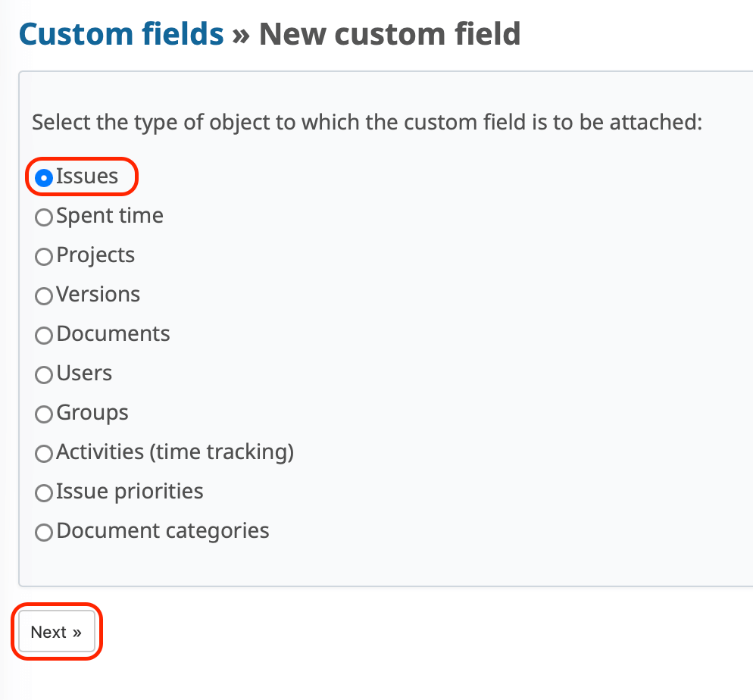The height and width of the screenshot is (700, 753).
Task: Select the Documents radio circle
Action: tap(44, 336)
